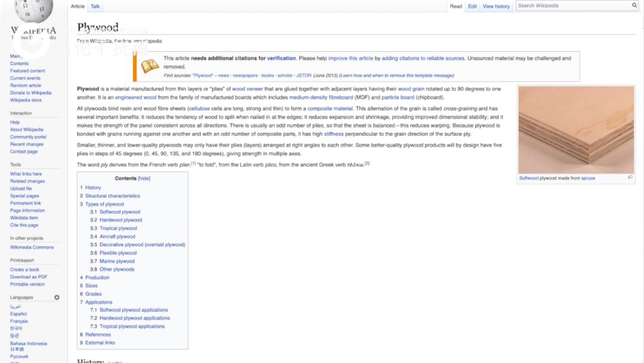
Task: Open Contact page link
Action: tap(24, 152)
